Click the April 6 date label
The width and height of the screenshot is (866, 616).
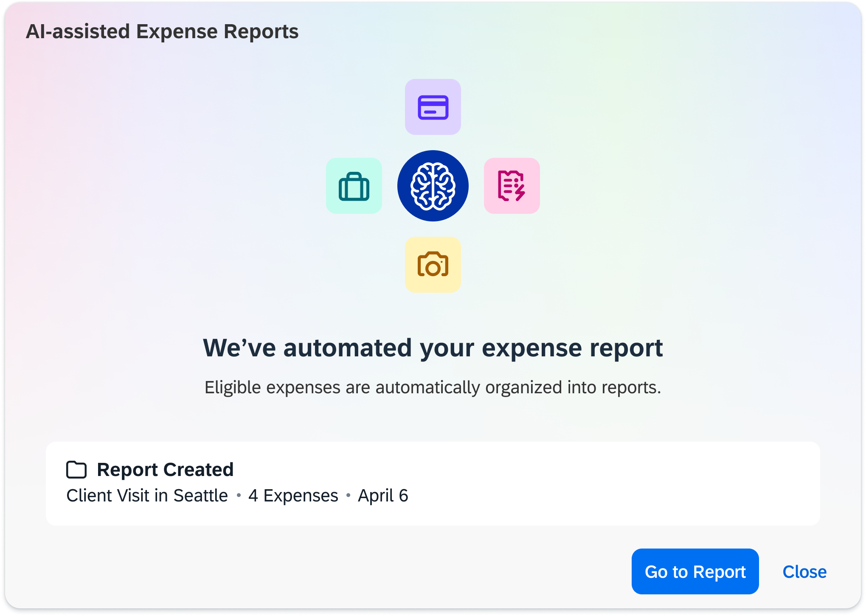(x=383, y=496)
